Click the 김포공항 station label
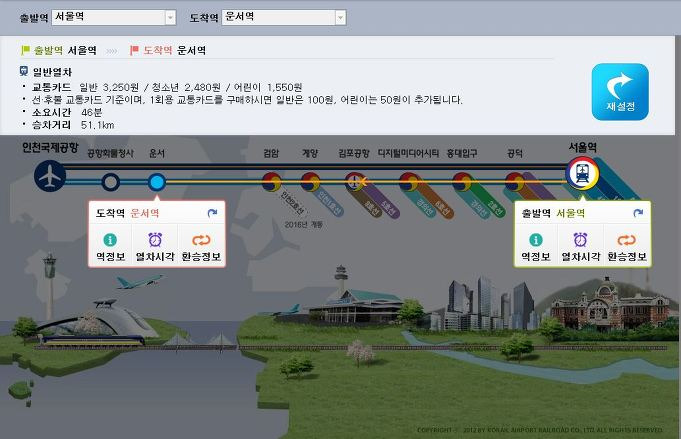 (x=354, y=153)
